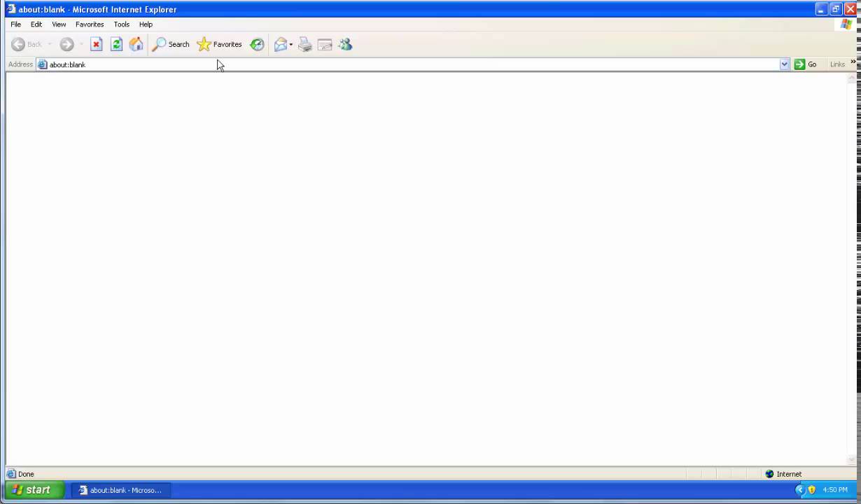Viewport: 861px width, 504px height.
Task: Click the Done status bar text
Action: click(26, 474)
